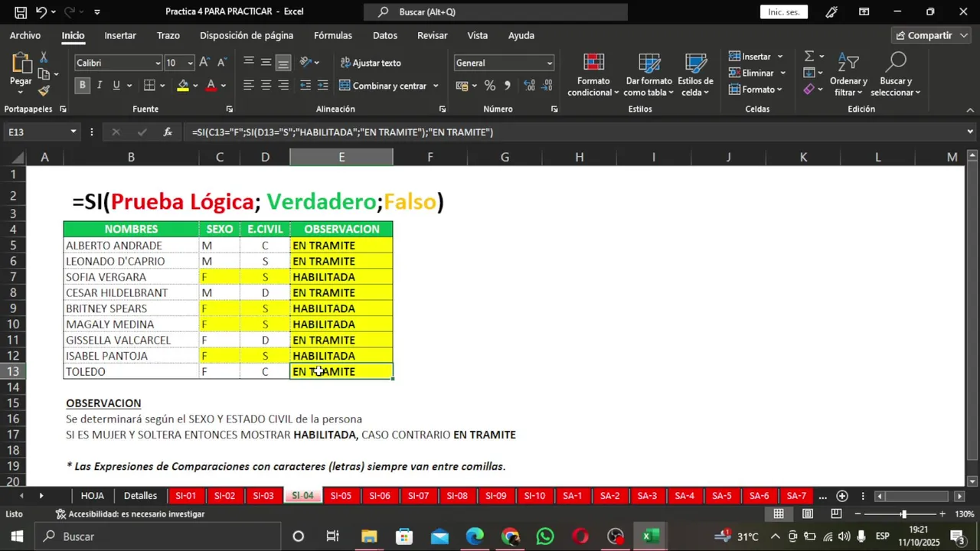Center text horizontally
This screenshot has width=980, height=551.
coord(266,86)
